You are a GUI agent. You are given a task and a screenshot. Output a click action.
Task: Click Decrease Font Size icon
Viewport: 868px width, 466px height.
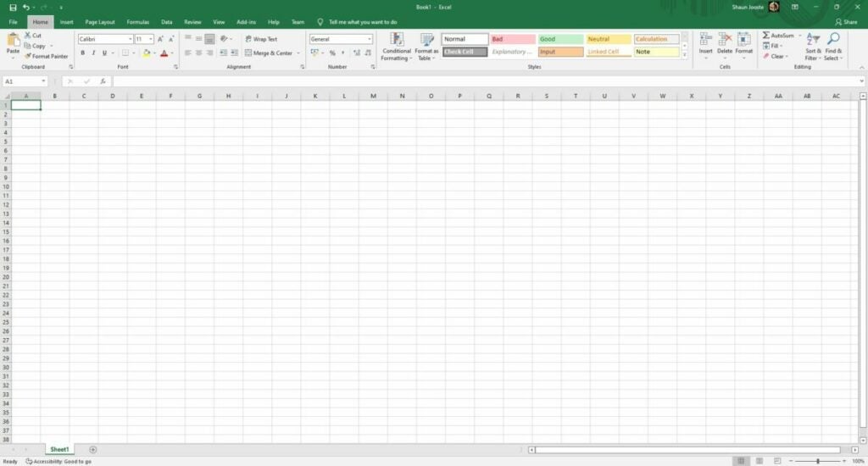[x=171, y=39]
